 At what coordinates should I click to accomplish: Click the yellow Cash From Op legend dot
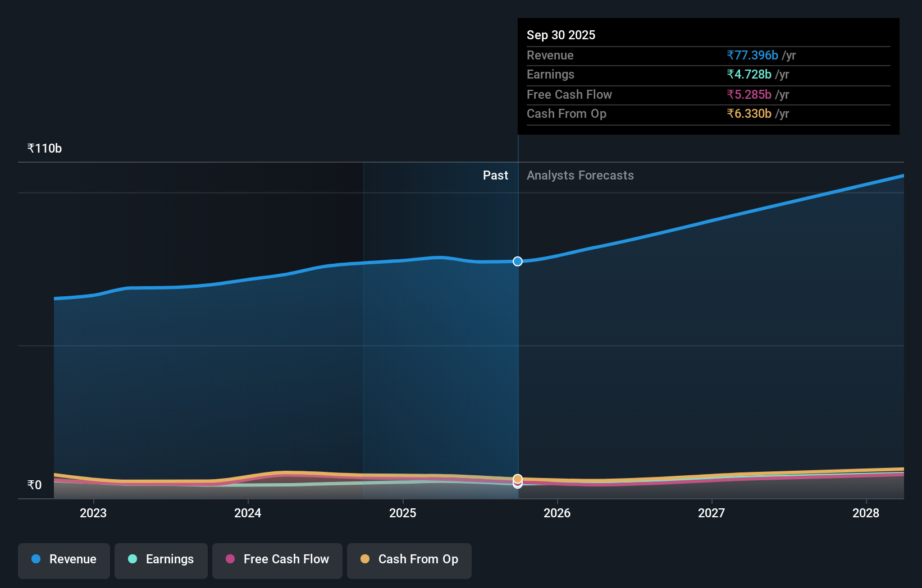click(x=365, y=559)
